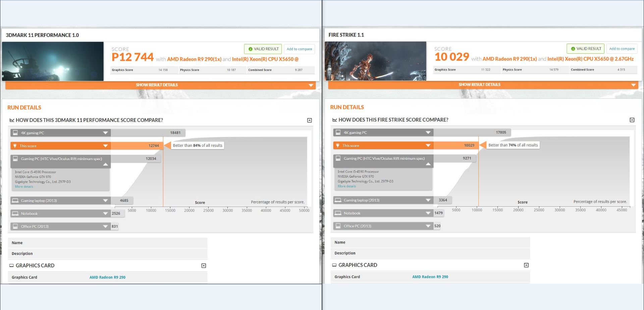This screenshot has width=644, height=310.
Task: Click the 12744 orange score bar in 3DMark 11
Action: click(137, 146)
